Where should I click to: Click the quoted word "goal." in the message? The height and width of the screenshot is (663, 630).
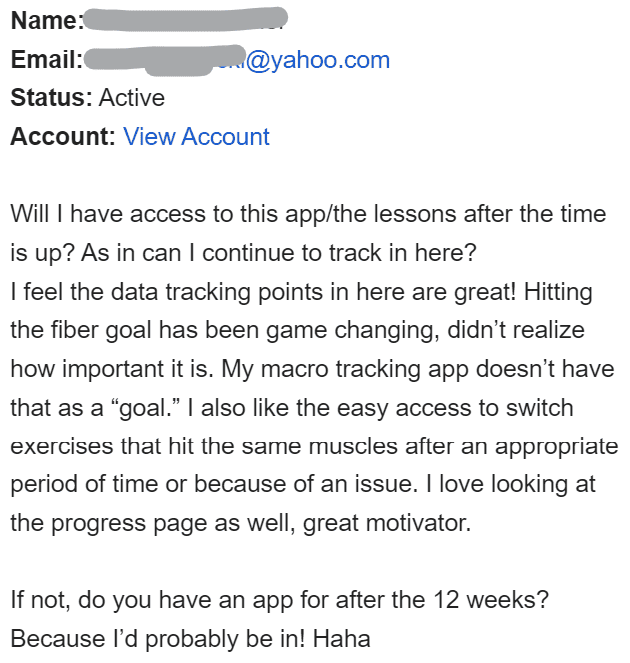tap(122, 407)
